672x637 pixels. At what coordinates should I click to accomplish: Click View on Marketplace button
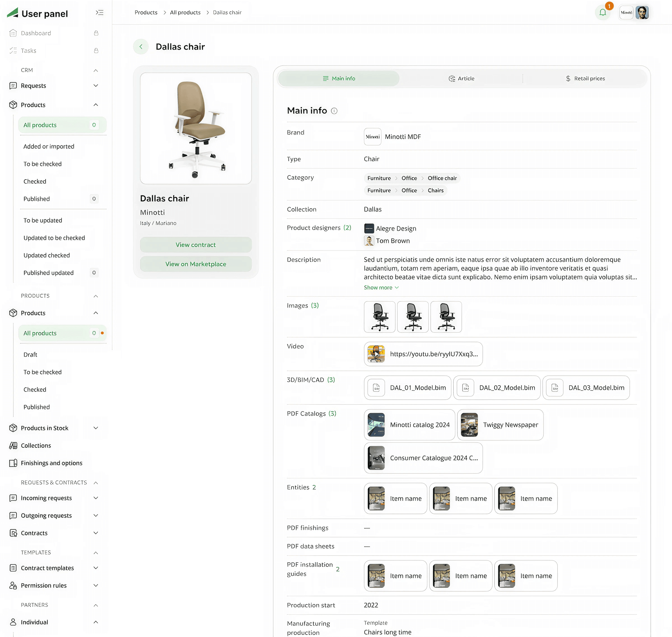(196, 264)
